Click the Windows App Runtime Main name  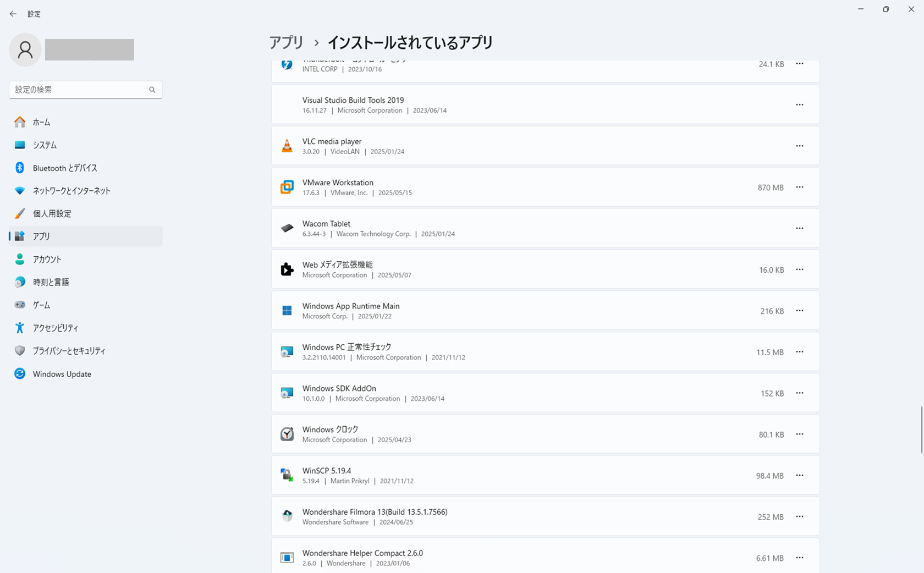[351, 306]
